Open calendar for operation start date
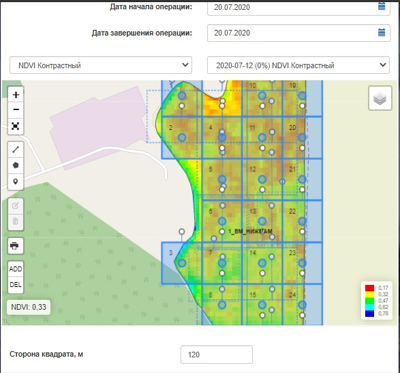This screenshot has height=373, width=400. coord(381,6)
